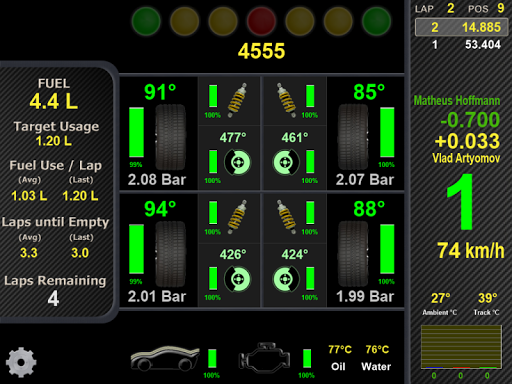This screenshot has width=512, height=384.
Task: Click the front-left tire wear bar 99%
Action: [x=136, y=132]
